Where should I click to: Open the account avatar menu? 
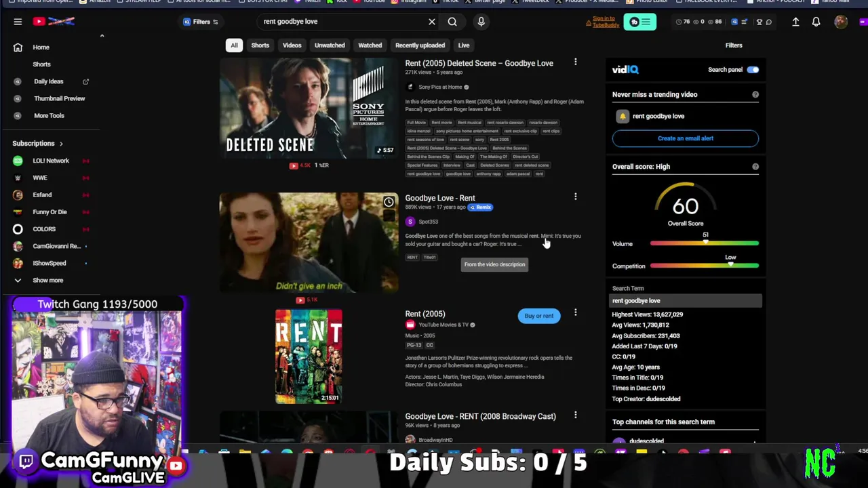[x=842, y=22]
